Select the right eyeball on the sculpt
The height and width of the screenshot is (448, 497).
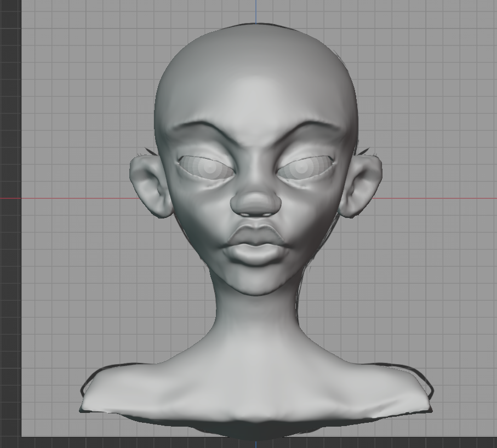click(x=305, y=167)
